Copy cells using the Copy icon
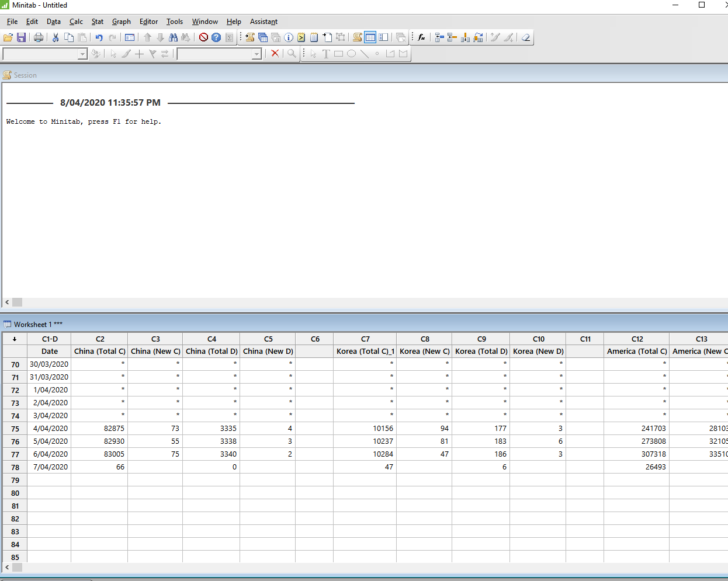This screenshot has height=581, width=728. pyautogui.click(x=69, y=37)
